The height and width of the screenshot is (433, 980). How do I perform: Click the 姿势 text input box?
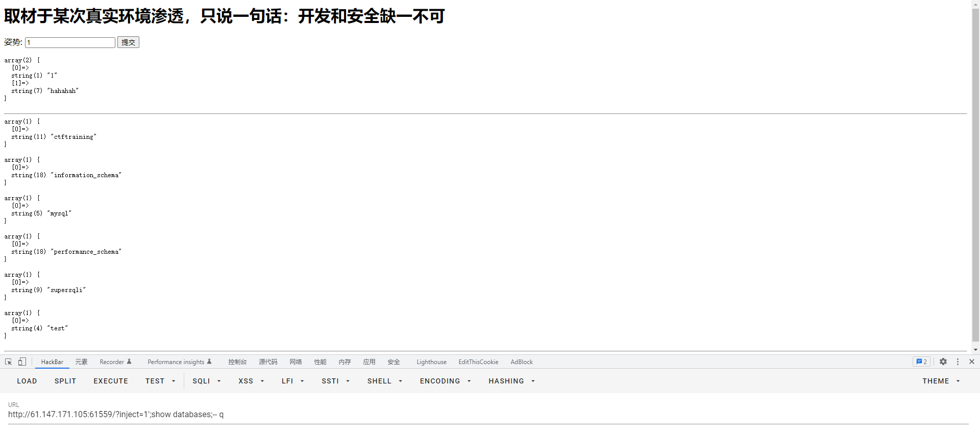70,42
